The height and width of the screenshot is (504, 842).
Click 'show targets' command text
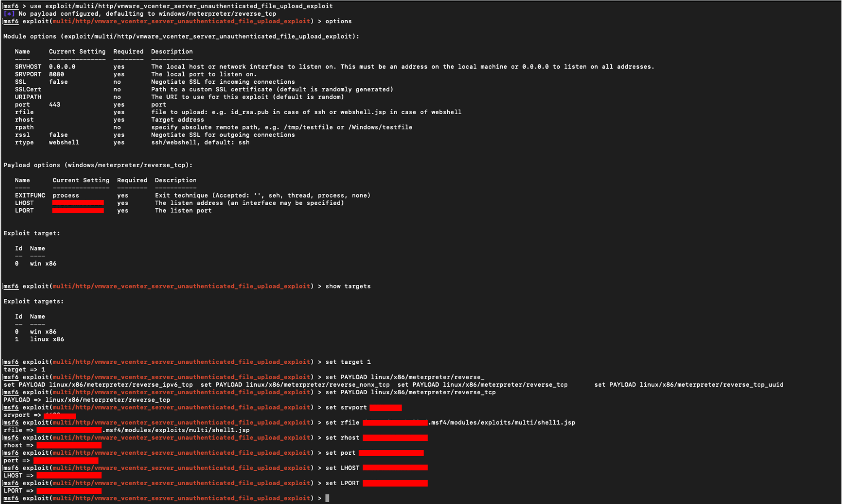click(348, 286)
